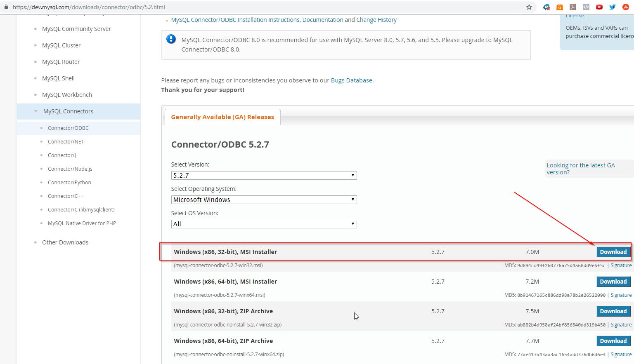The width and height of the screenshot is (634, 364).
Task: Open the Select Version dropdown showing 5.2.7
Action: [264, 175]
